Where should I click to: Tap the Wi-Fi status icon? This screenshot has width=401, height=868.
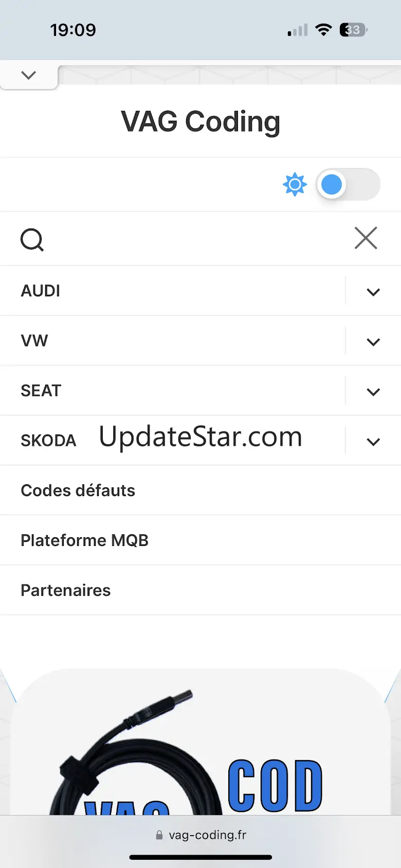(x=323, y=30)
